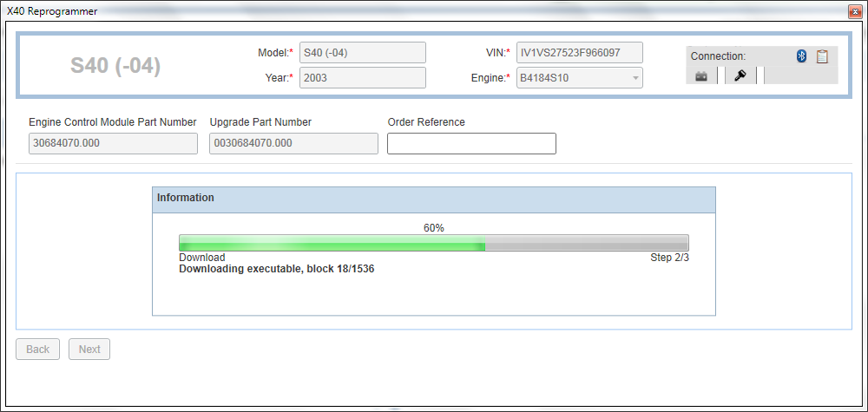Open the clipboard log icon
868x412 pixels.
(822, 56)
